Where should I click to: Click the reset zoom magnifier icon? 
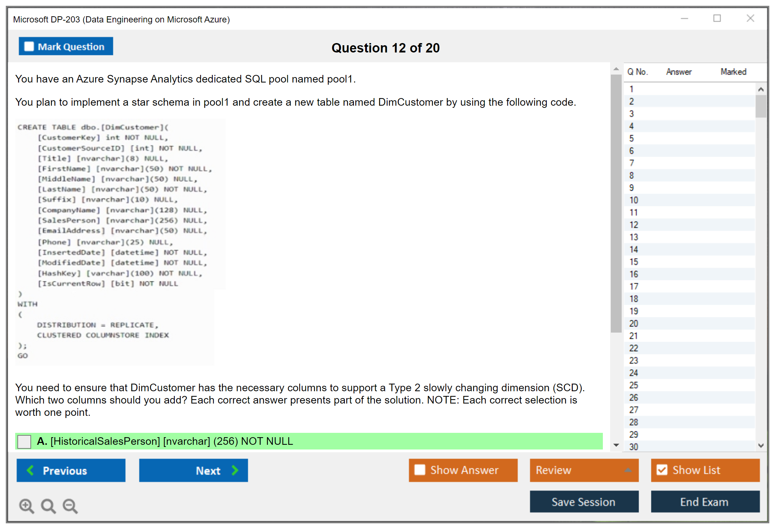point(48,506)
